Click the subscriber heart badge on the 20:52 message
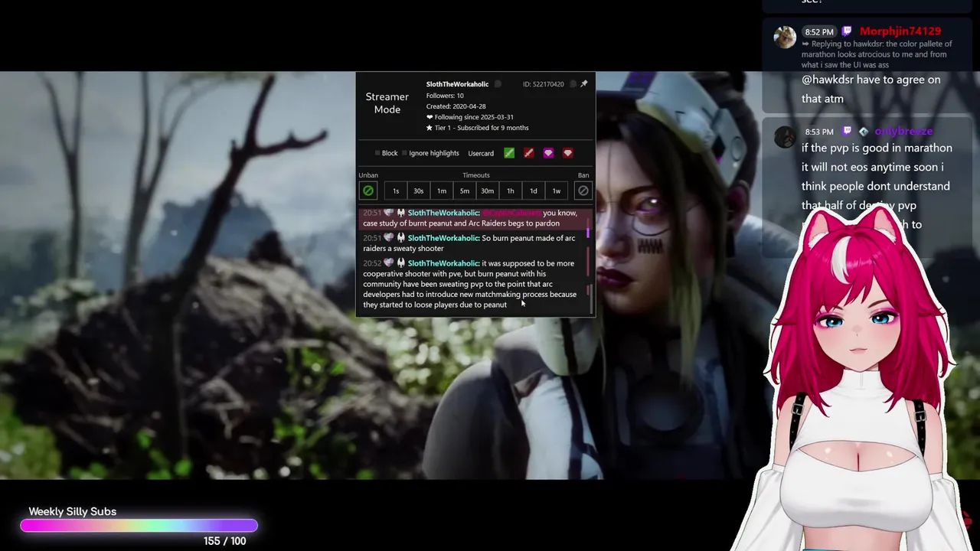Viewport: 980px width, 551px height. point(389,263)
